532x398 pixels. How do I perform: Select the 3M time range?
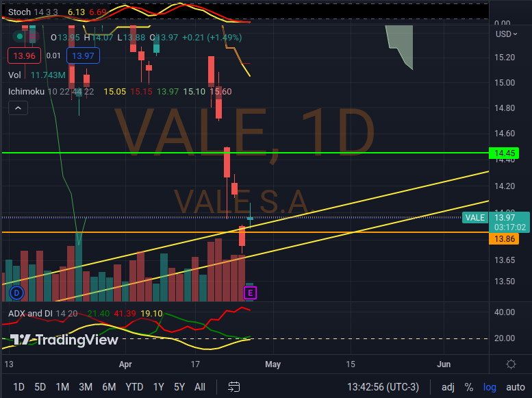coord(86,387)
